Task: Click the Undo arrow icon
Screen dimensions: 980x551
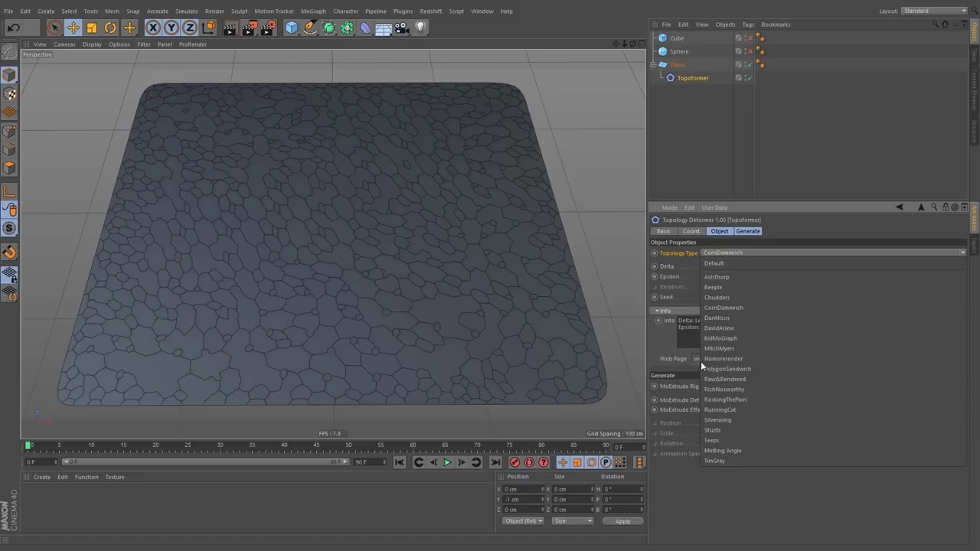Action: point(13,28)
